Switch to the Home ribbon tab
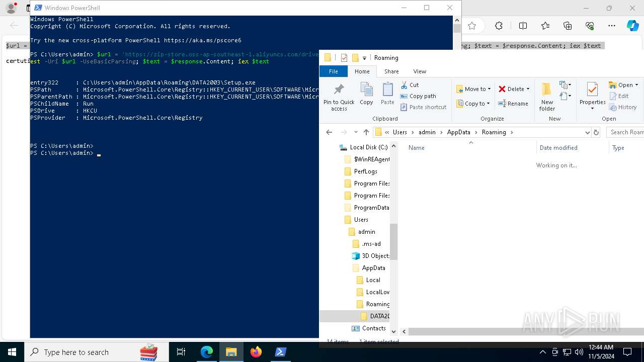The width and height of the screenshot is (644, 362). tap(362, 71)
